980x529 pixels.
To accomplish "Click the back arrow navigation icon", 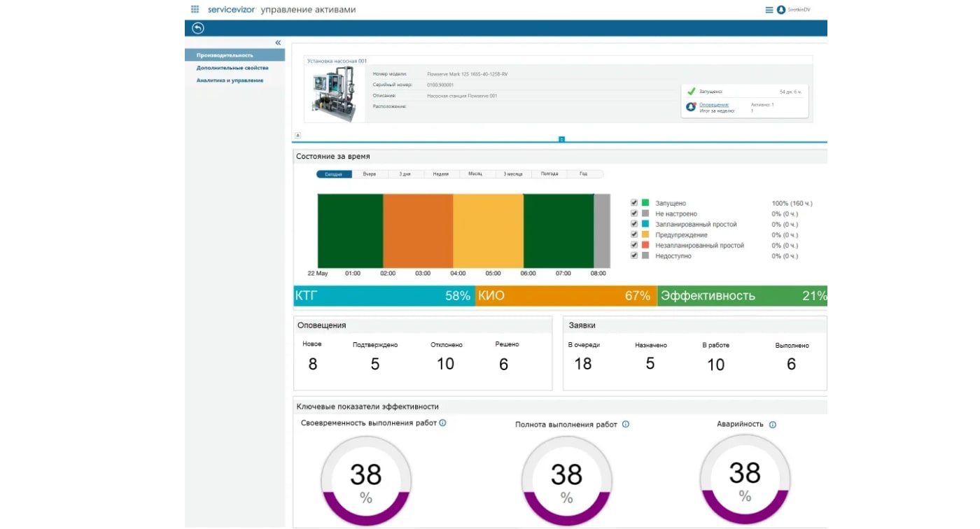I will point(197,28).
